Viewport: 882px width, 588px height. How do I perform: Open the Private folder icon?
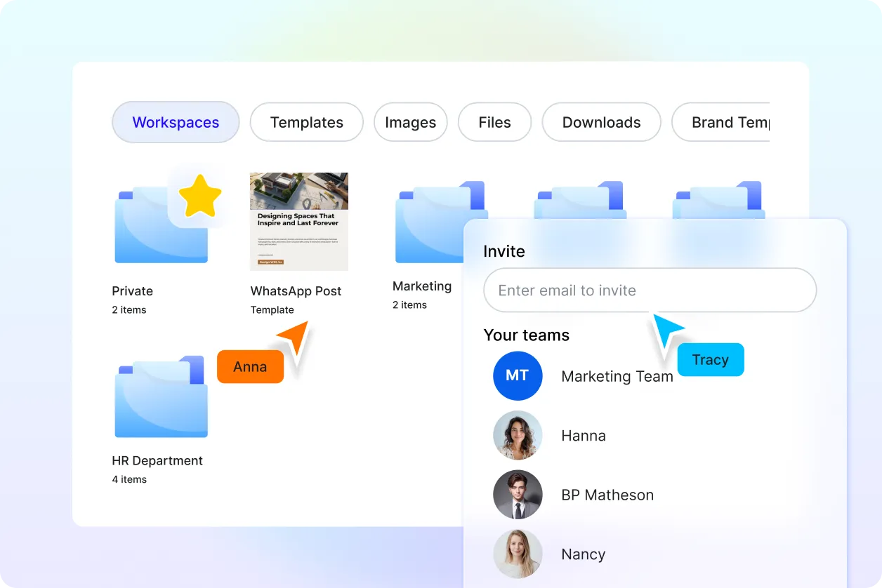tap(162, 225)
